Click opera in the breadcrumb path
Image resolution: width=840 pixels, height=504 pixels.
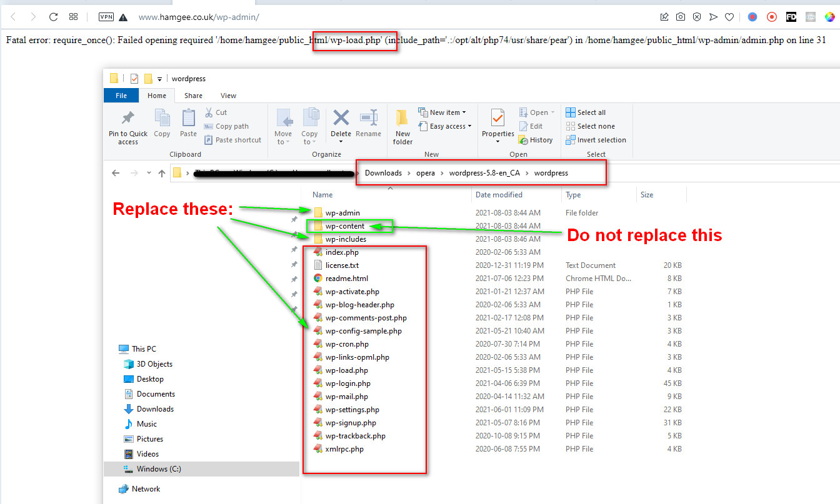(x=426, y=173)
